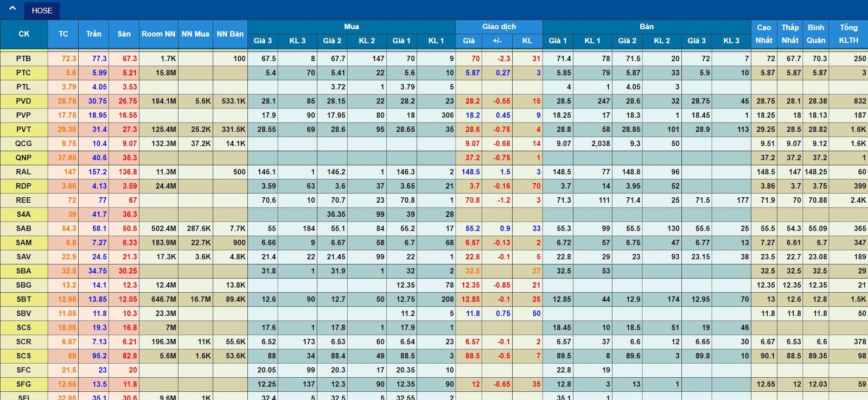Open stock symbol S4A
Viewport: 868px width, 400px height.
(x=23, y=214)
